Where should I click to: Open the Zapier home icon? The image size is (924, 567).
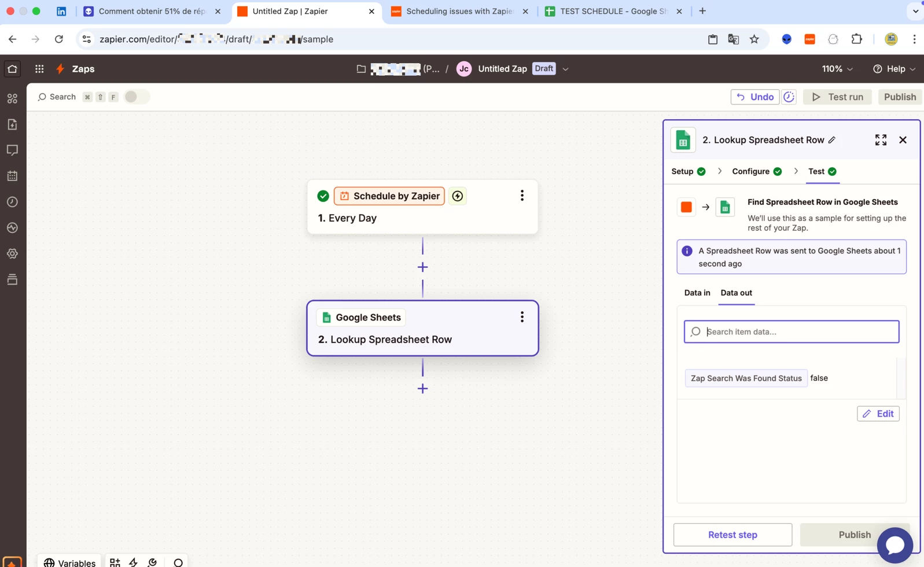click(12, 69)
